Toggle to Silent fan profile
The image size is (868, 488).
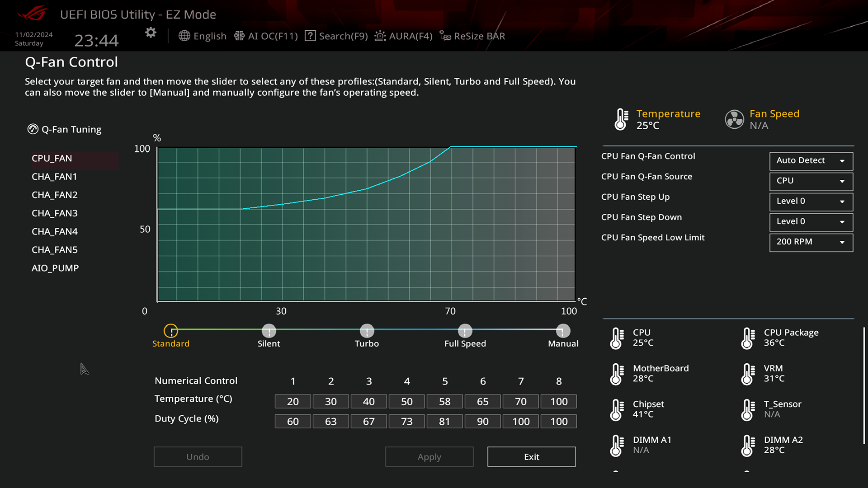pos(268,331)
